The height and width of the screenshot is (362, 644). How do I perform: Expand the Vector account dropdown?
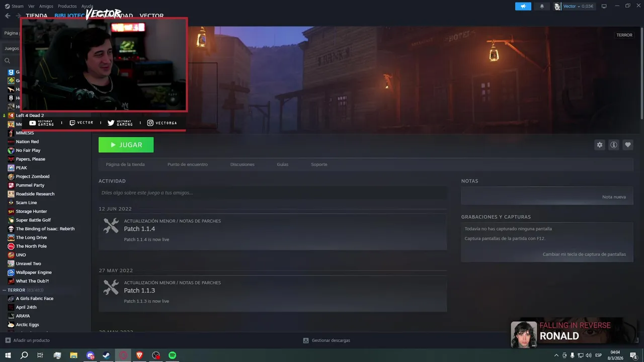578,6
